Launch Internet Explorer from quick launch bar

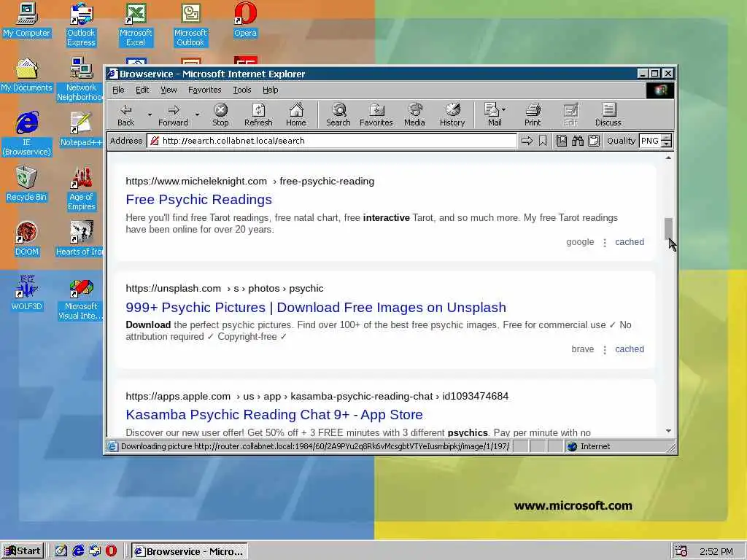point(78,551)
